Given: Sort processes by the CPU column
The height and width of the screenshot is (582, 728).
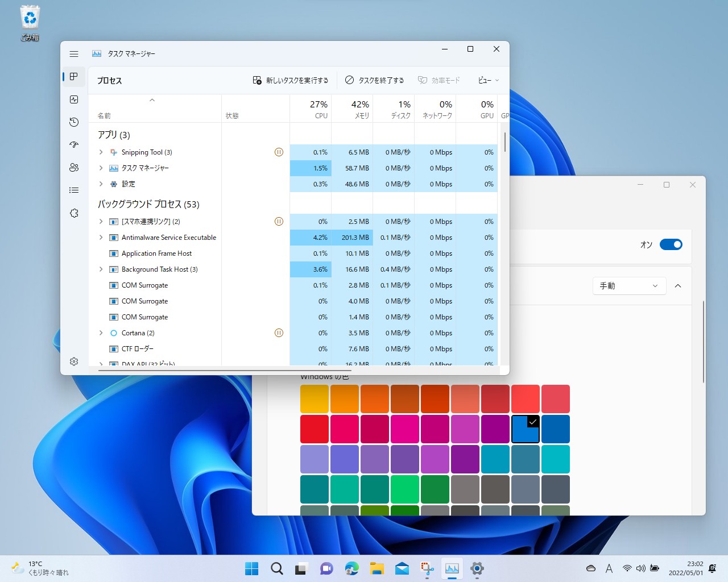Looking at the screenshot, I should [x=311, y=109].
